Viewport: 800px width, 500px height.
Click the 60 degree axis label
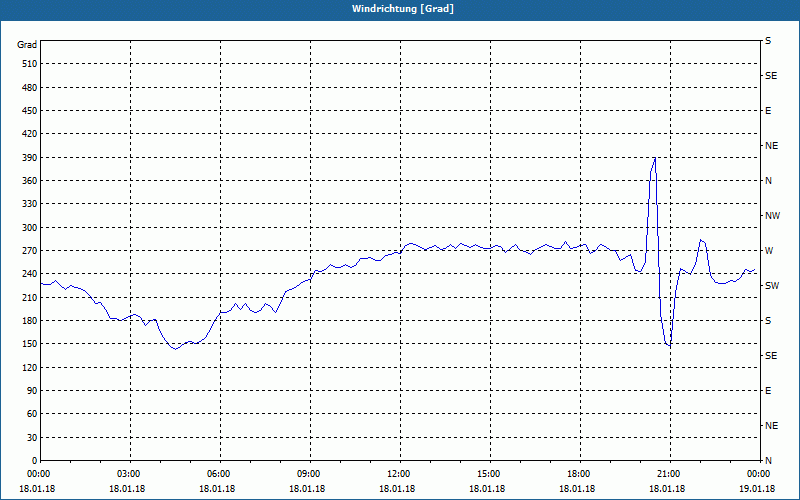tap(32, 414)
